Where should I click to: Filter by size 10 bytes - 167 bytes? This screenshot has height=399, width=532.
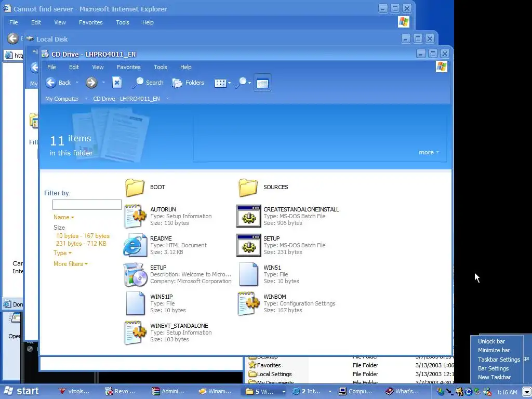(83, 236)
